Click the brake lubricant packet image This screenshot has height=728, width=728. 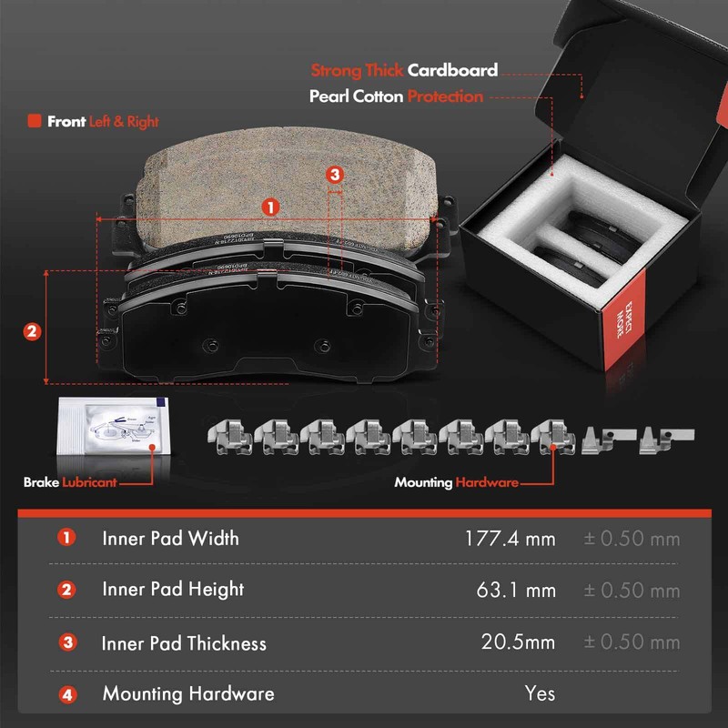point(113,426)
